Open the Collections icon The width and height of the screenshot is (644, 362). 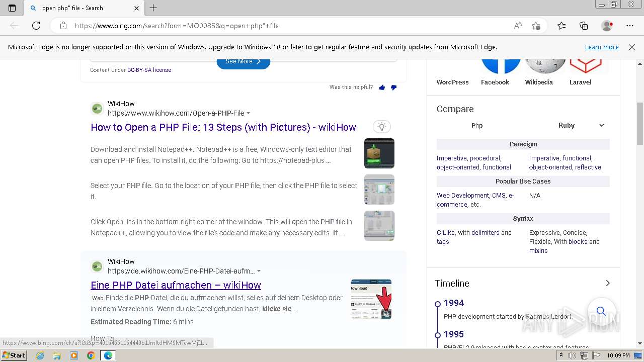584,26
